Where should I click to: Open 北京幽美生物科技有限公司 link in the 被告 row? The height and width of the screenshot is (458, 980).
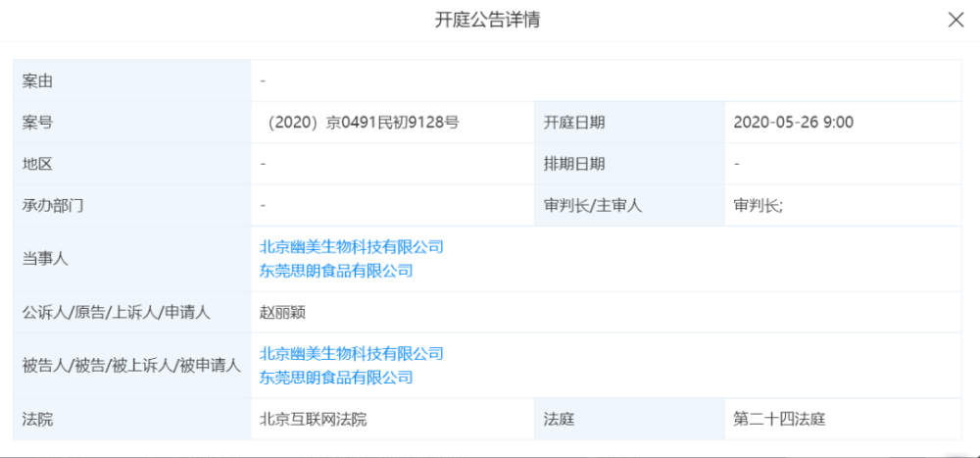pyautogui.click(x=352, y=353)
